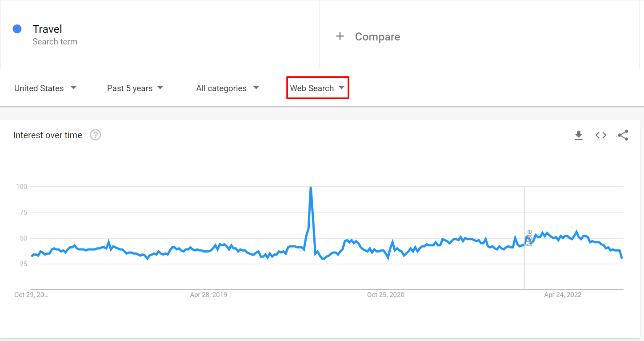
Task: Click the Note marker on chart
Action: [x=529, y=238]
